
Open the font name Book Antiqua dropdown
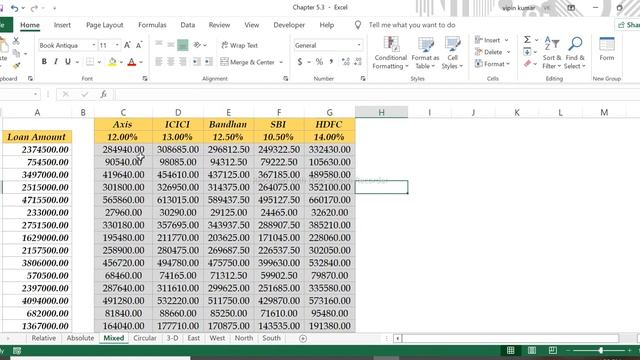pos(93,45)
